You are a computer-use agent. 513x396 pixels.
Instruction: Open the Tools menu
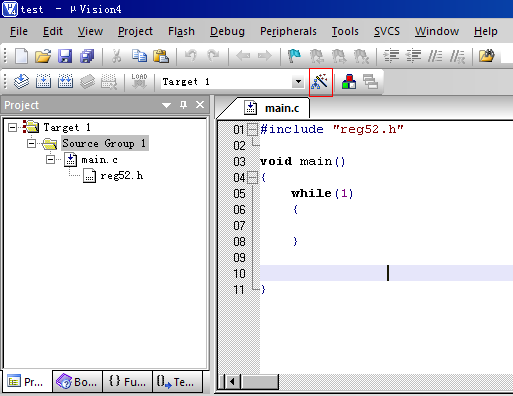345,31
